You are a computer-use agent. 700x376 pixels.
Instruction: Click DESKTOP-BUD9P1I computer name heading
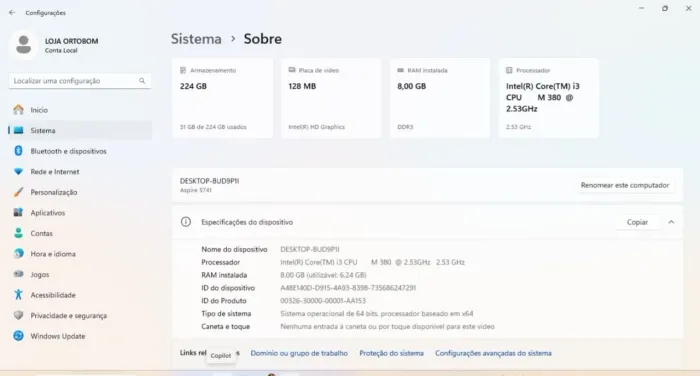tap(209, 181)
